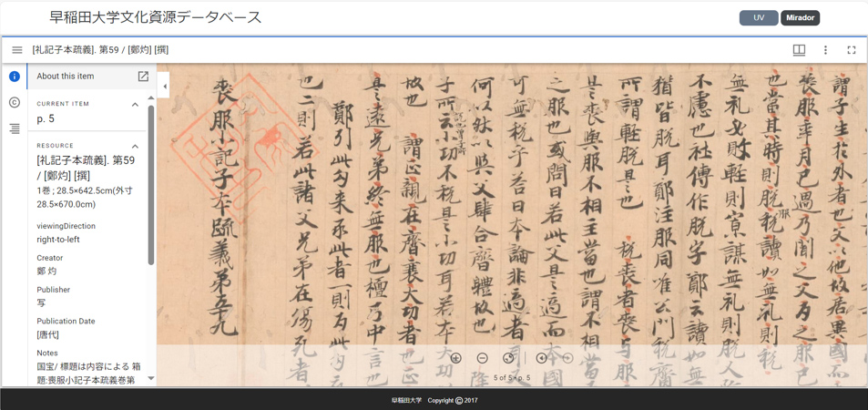868x410 pixels.
Task: Click the window title [礼記子本疏義]. 第59
Action: click(x=100, y=50)
